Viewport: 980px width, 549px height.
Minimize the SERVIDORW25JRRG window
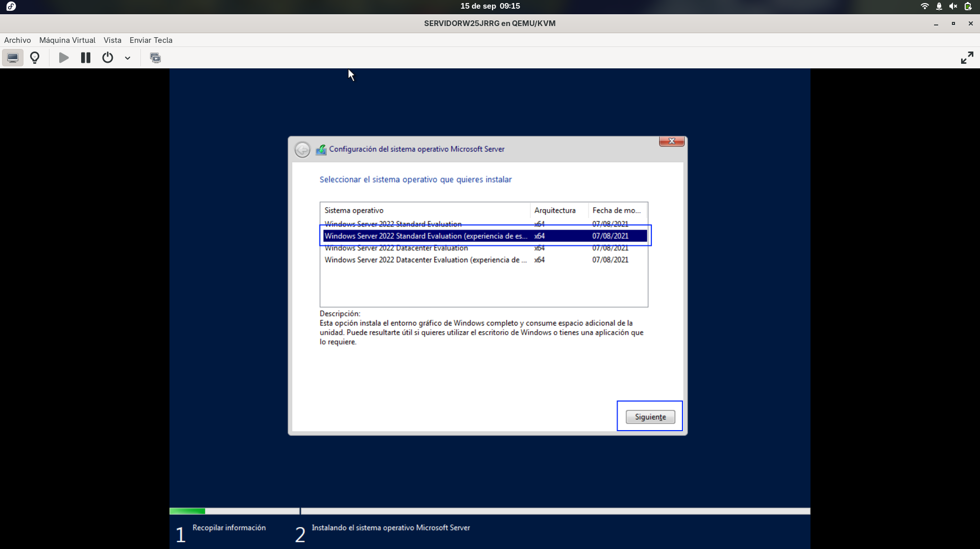936,23
